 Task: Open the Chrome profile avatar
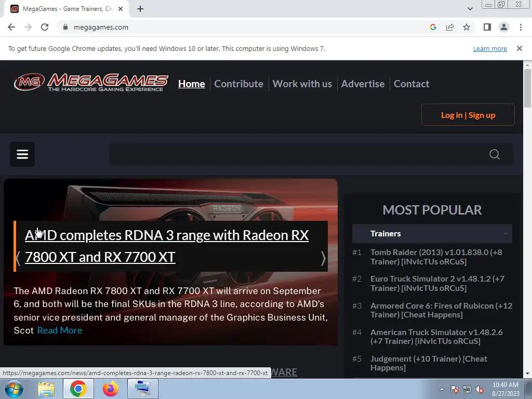[504, 27]
